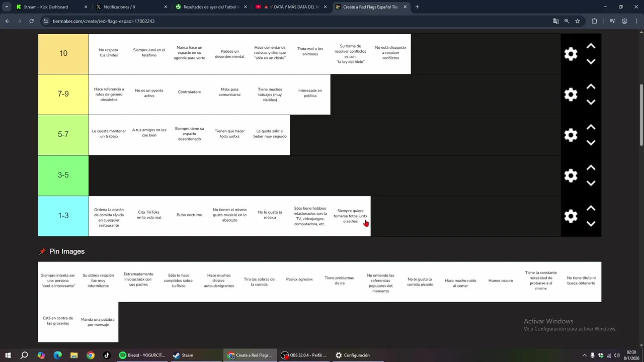
Task: Open settings gear for tier 7-9 row
Action: (x=571, y=95)
